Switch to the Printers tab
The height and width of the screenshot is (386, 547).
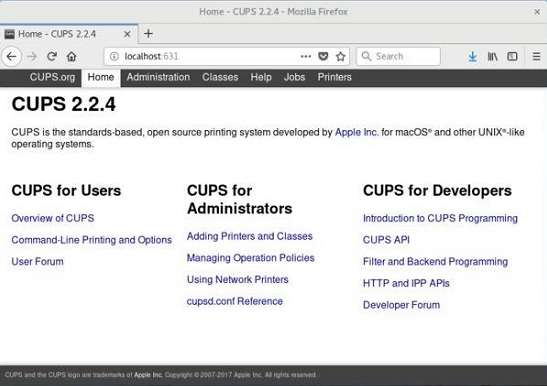point(334,77)
